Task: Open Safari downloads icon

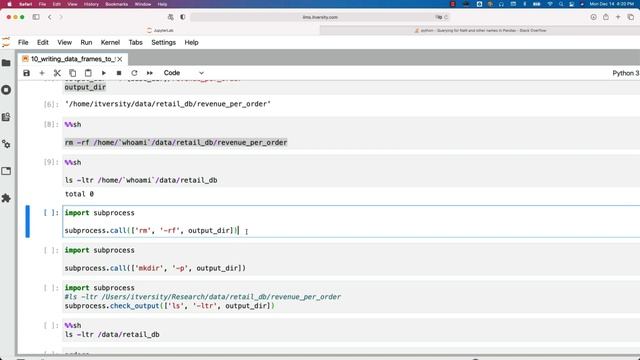Action: pyautogui.click(x=593, y=17)
